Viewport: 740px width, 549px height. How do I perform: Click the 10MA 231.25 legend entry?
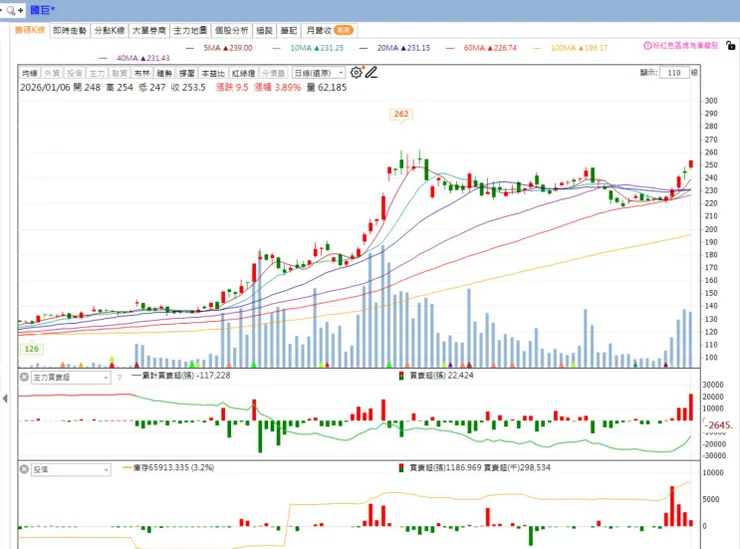pos(308,48)
